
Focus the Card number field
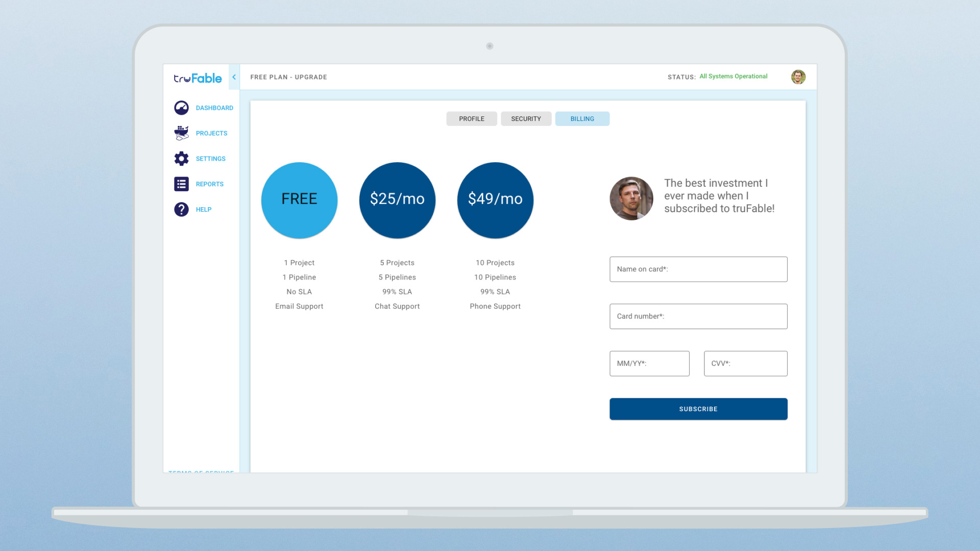[698, 316]
